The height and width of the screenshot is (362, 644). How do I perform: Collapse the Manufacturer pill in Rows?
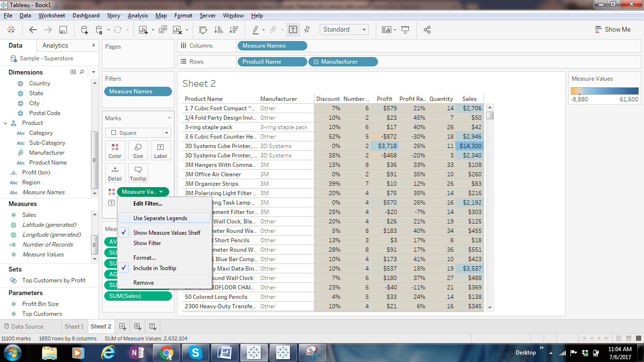pyautogui.click(x=316, y=62)
